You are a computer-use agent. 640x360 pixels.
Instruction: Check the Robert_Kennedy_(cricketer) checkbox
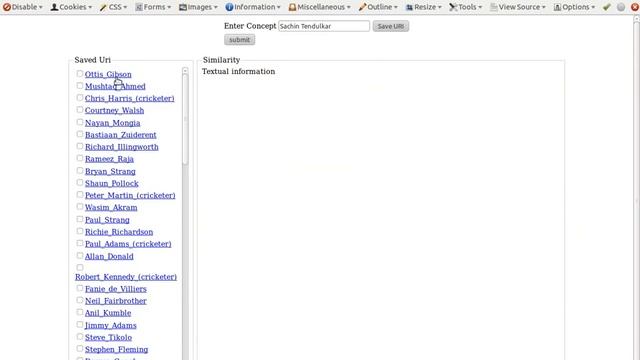pyautogui.click(x=80, y=267)
